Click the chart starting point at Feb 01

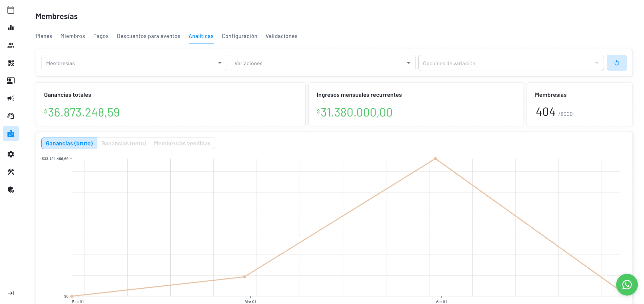(72, 296)
